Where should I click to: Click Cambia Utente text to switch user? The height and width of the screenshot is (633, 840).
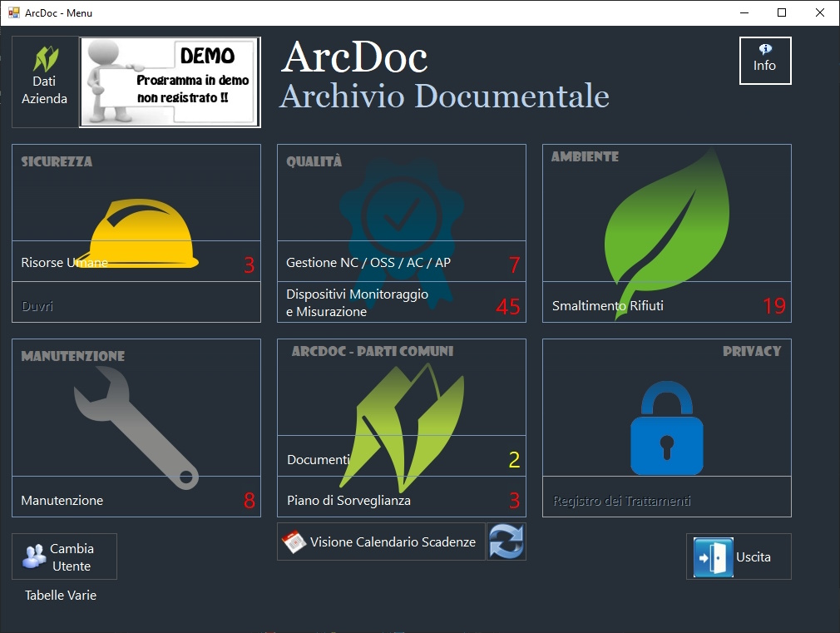click(72, 557)
